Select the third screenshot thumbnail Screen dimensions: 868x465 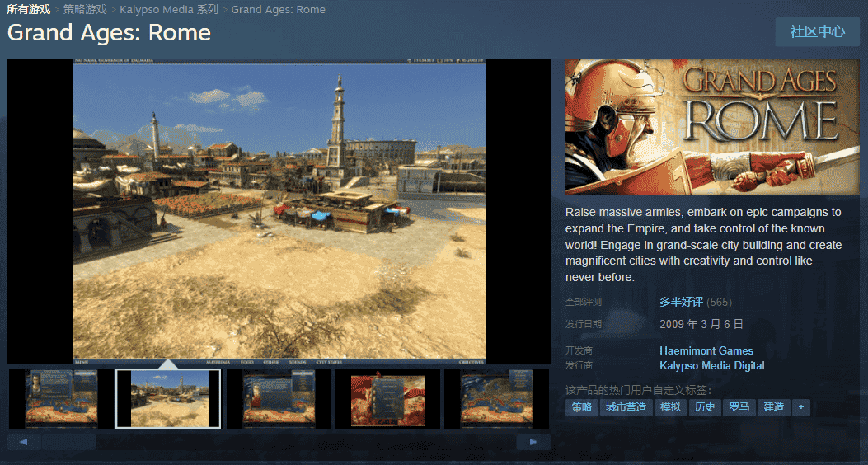(279, 398)
